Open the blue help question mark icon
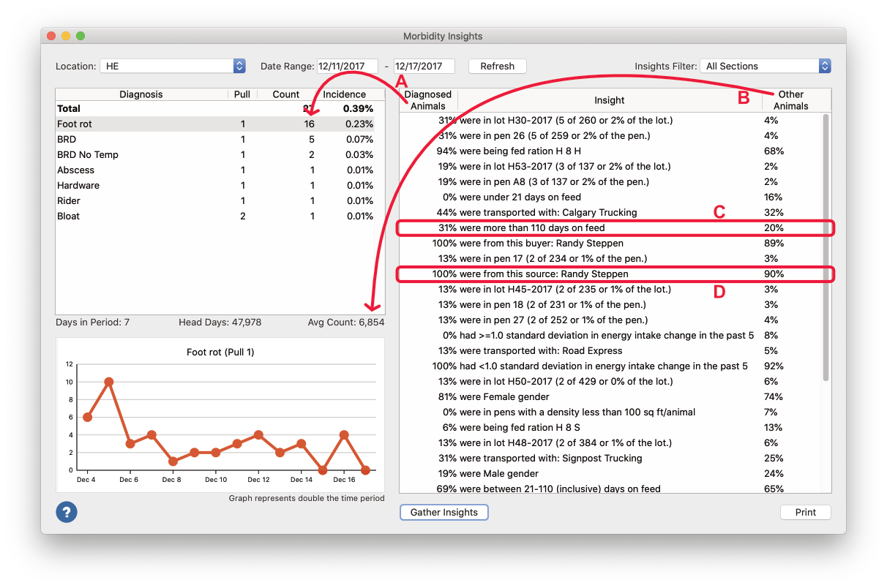This screenshot has height=588, width=887. pos(67,512)
